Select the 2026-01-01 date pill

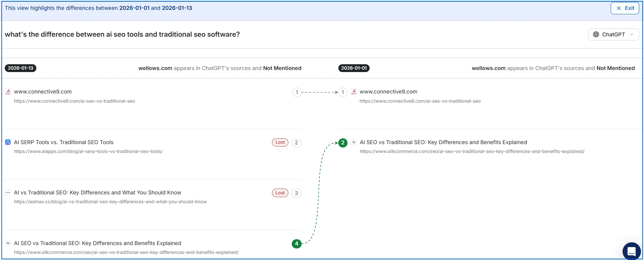click(x=354, y=68)
